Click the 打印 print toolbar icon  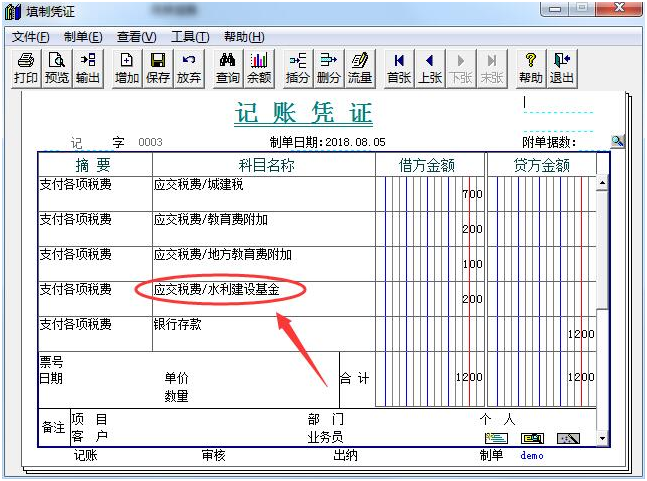[26, 68]
